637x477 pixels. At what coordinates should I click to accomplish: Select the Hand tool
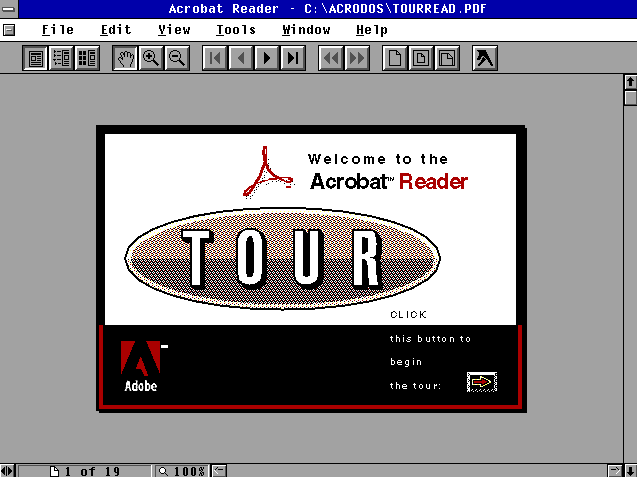click(125, 58)
